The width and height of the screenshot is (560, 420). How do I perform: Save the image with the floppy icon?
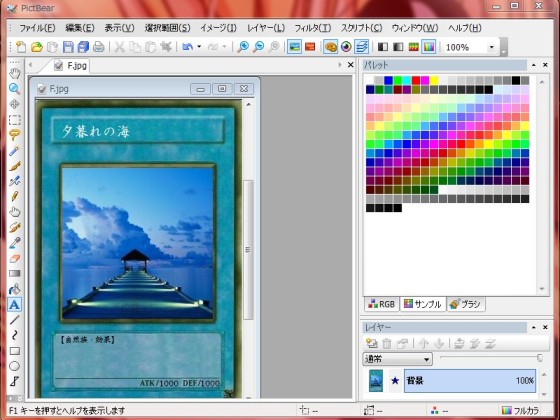pos(68,47)
